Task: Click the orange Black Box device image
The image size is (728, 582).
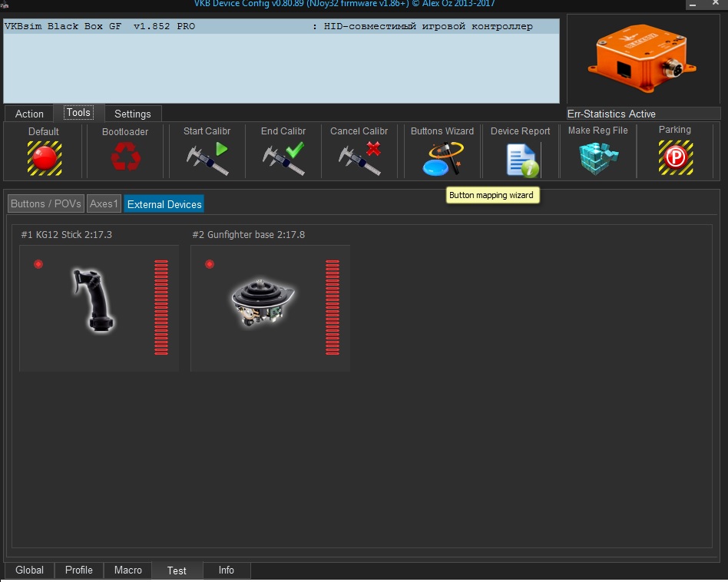Action: (642, 58)
